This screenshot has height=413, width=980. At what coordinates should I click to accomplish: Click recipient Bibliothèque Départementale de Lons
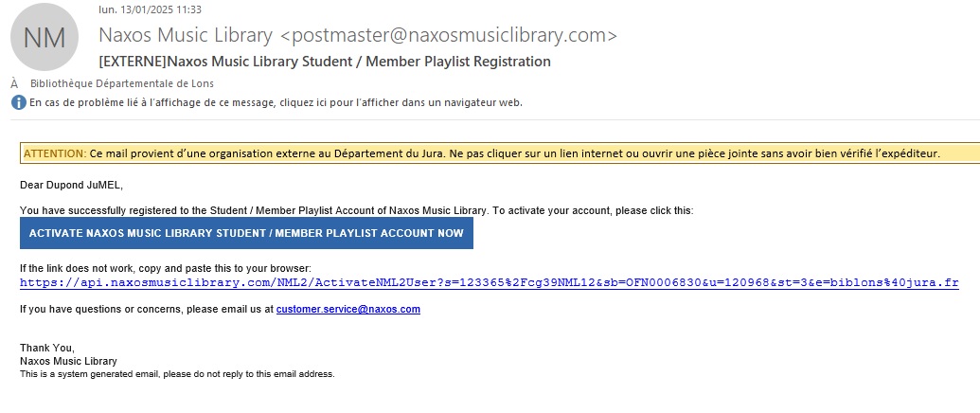pos(122,83)
